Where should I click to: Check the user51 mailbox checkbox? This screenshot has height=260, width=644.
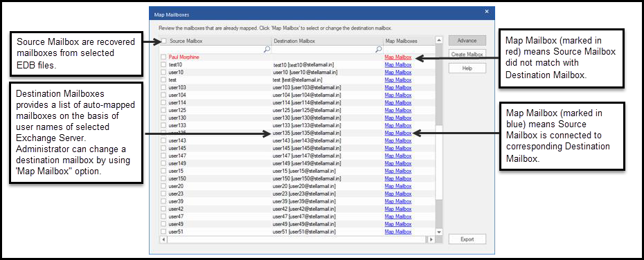pos(163,232)
